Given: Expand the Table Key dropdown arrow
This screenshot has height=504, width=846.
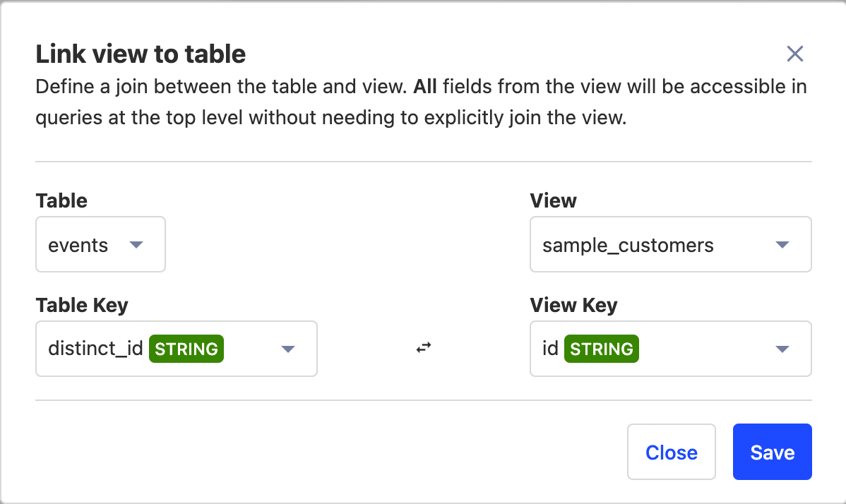Looking at the screenshot, I should click(x=287, y=349).
